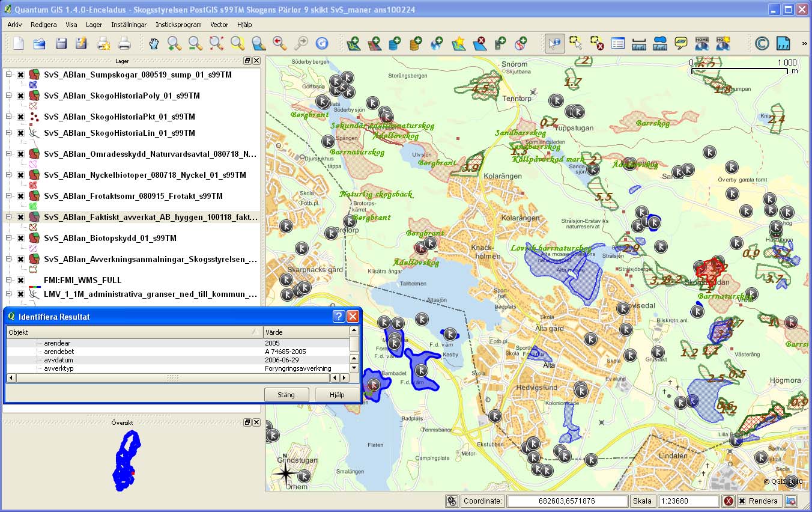Click the Add PostGIS Layer blue database icon
Screen dimensions: 812x512
395,43
